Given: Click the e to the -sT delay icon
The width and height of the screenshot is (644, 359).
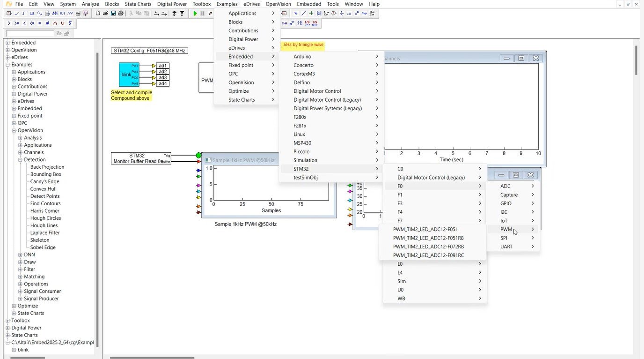Looking at the screenshot, I should click(x=292, y=23).
